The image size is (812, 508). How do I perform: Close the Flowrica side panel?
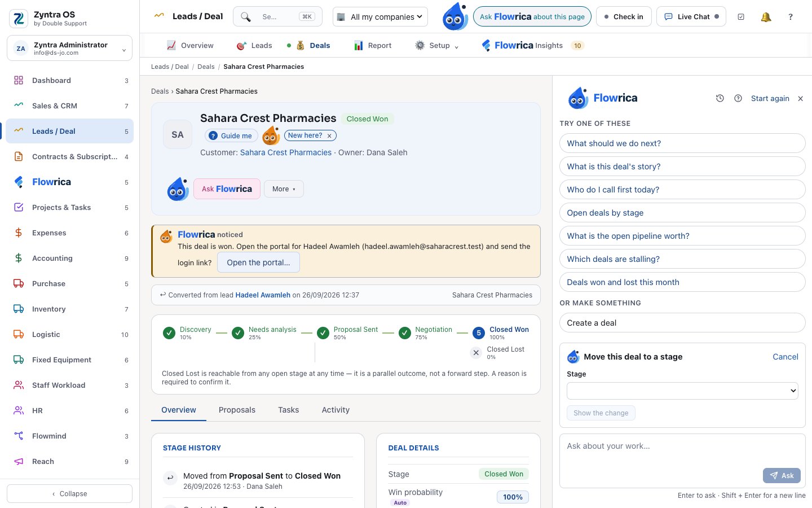[x=800, y=98]
